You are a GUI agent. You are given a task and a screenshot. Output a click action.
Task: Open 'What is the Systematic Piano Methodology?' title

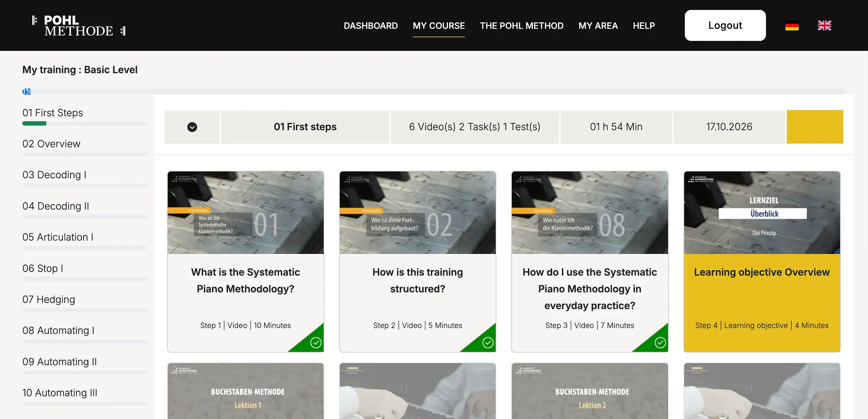coord(245,280)
